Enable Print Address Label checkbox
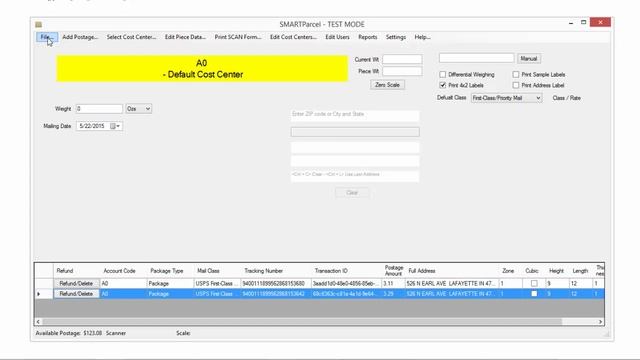This screenshot has width=640, height=360. [x=516, y=85]
